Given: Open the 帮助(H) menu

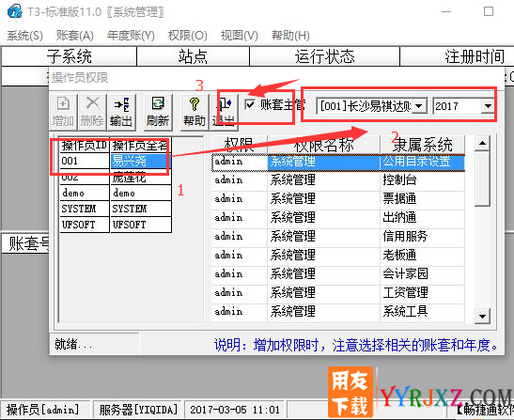Looking at the screenshot, I should click(x=290, y=36).
